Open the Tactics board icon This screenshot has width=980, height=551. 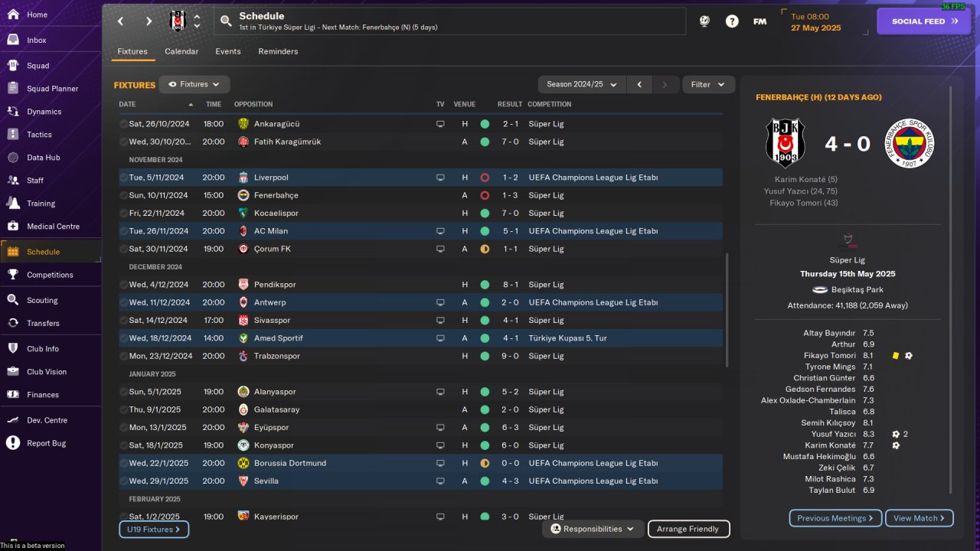pyautogui.click(x=13, y=135)
